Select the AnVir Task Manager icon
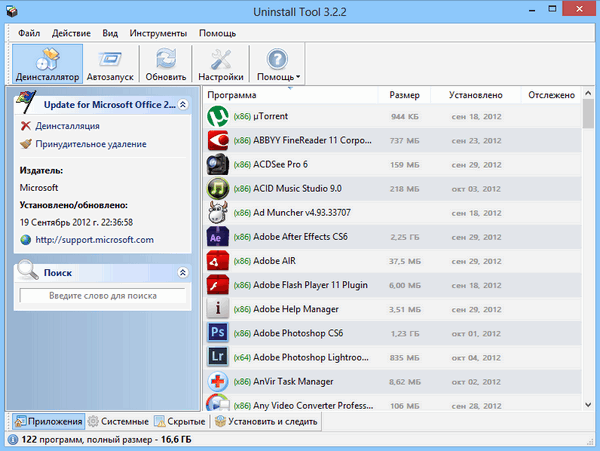This screenshot has width=600, height=451. [218, 381]
